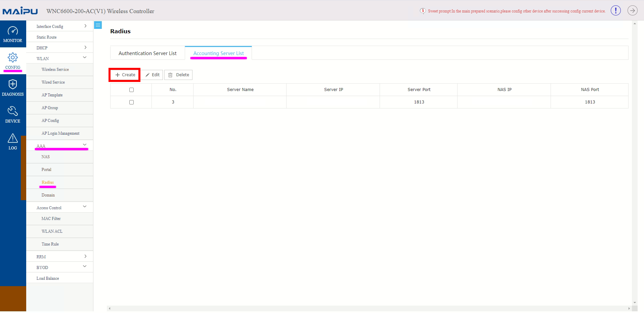Open the DIAGNOSIS shield section
Image resolution: width=644 pixels, height=313 pixels.
coord(13,88)
